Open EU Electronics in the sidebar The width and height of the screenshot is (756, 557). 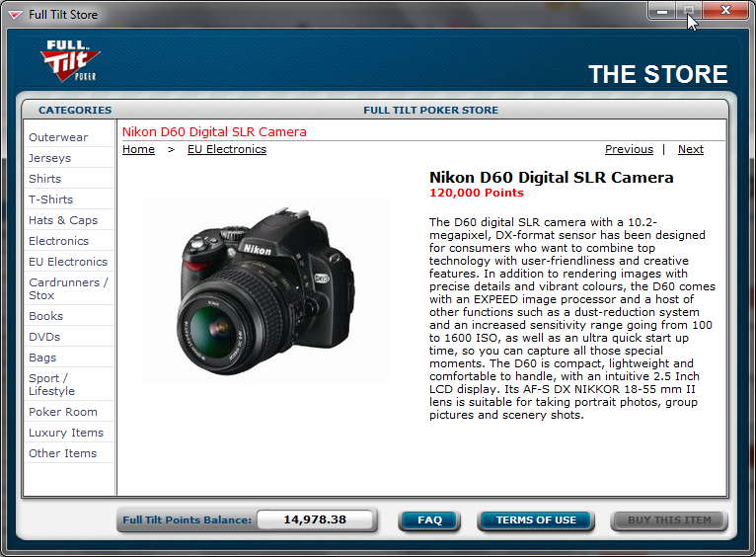(x=68, y=262)
